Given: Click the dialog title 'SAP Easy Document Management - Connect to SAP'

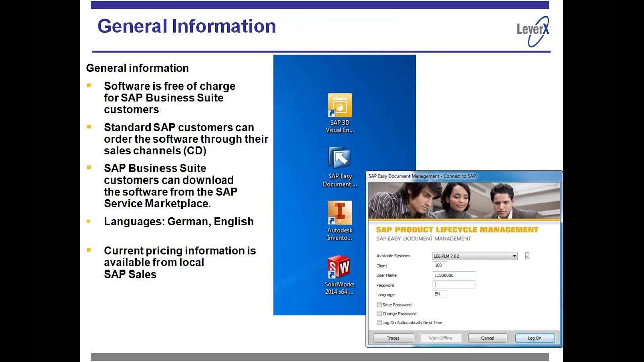Looking at the screenshot, I should (422, 176).
